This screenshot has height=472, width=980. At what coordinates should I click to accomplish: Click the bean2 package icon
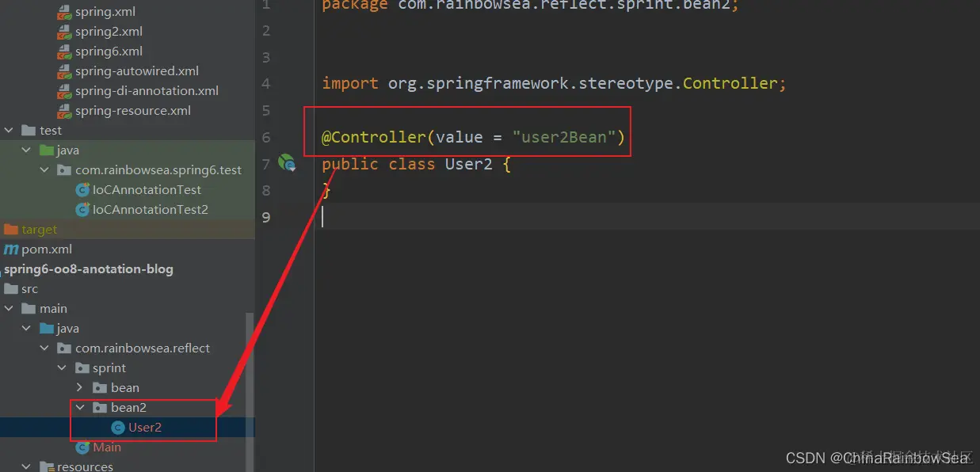point(100,408)
